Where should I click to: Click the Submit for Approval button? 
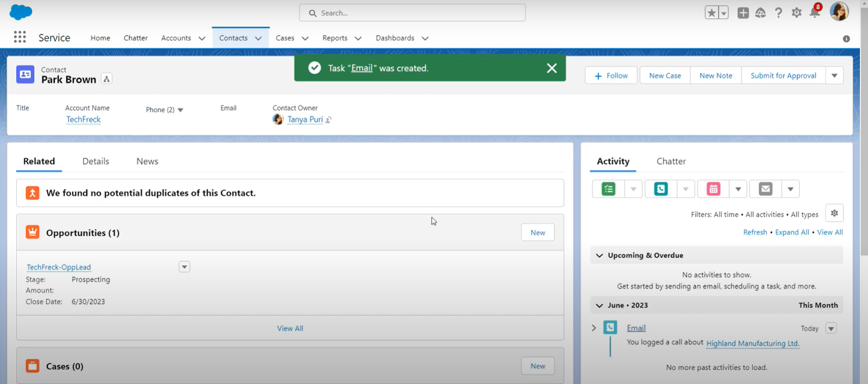783,75
